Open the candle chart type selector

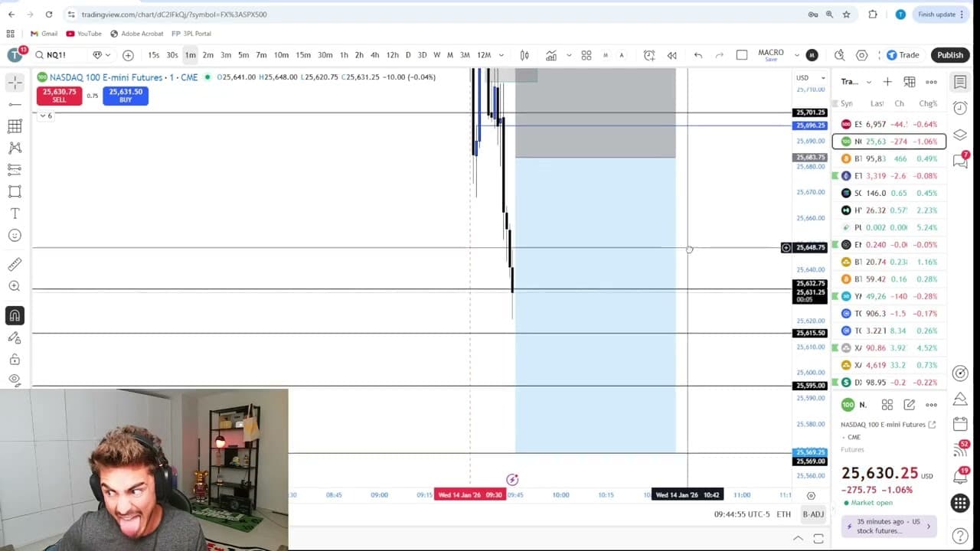524,55
